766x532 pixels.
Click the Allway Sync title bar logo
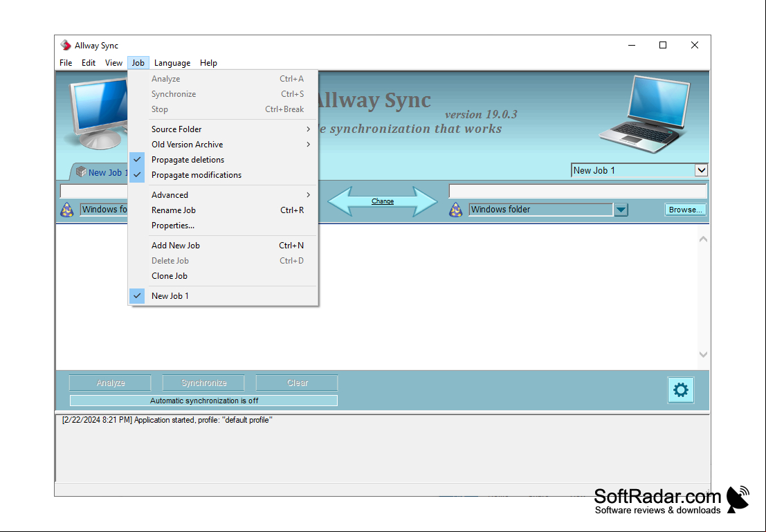[x=66, y=46]
